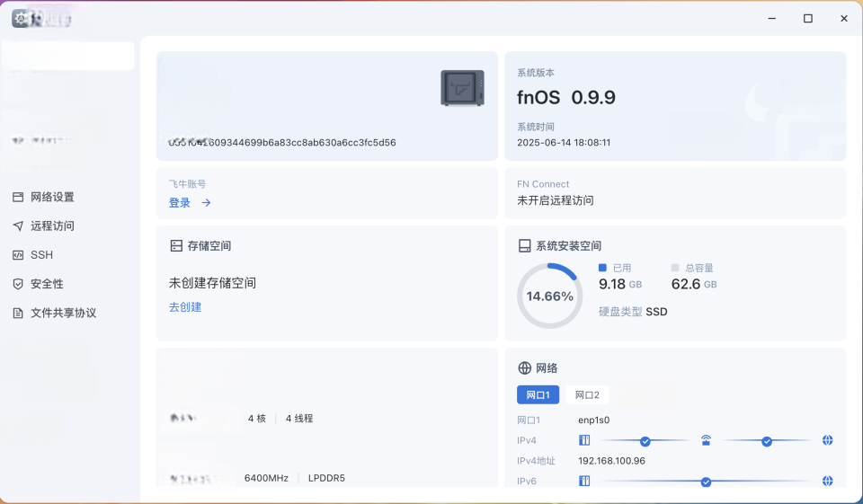
Task: Click the IPv6 connection checkmark
Action: (707, 482)
